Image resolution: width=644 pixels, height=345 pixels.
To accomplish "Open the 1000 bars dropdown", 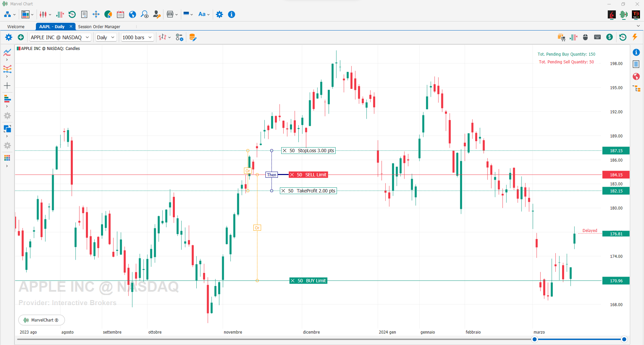I will point(137,37).
